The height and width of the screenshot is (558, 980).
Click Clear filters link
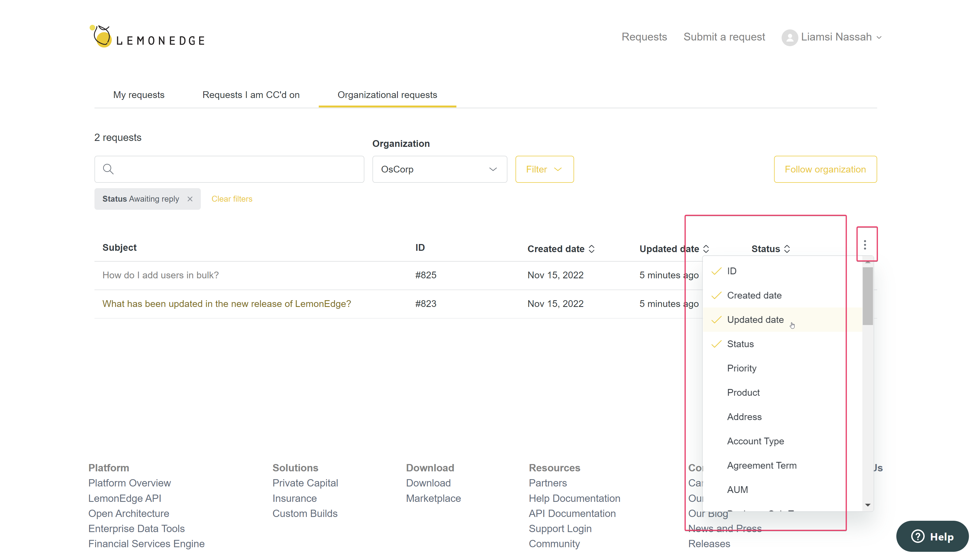tap(232, 199)
